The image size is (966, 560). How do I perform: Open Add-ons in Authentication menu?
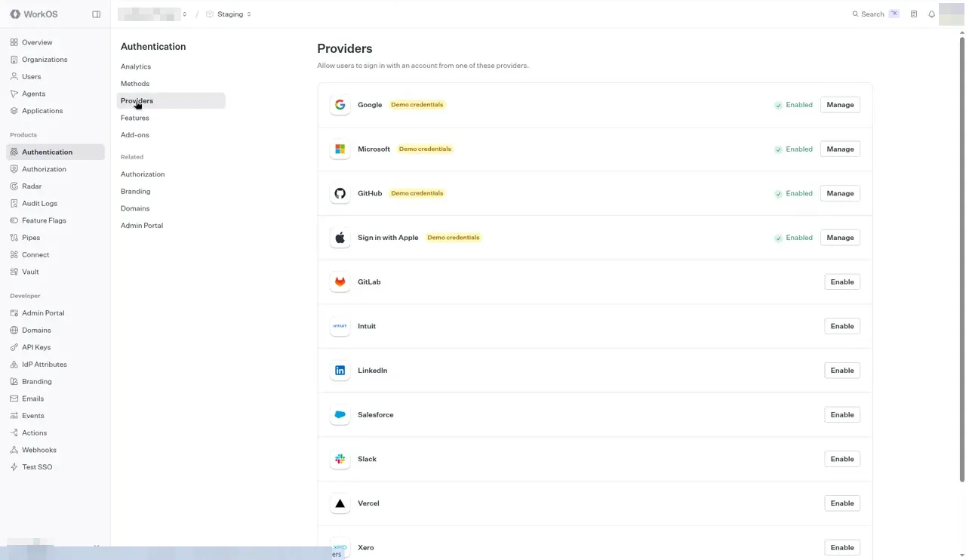[x=135, y=135]
